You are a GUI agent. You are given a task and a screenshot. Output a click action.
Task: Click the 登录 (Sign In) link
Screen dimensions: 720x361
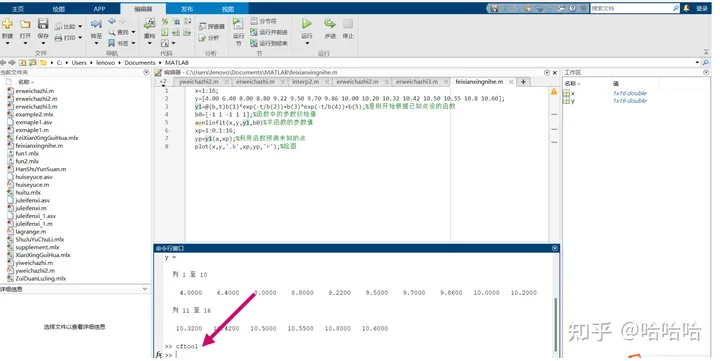pos(702,8)
